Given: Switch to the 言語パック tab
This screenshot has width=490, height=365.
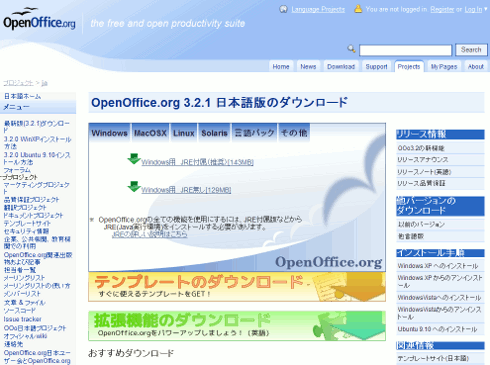Looking at the screenshot, I should click(x=254, y=133).
